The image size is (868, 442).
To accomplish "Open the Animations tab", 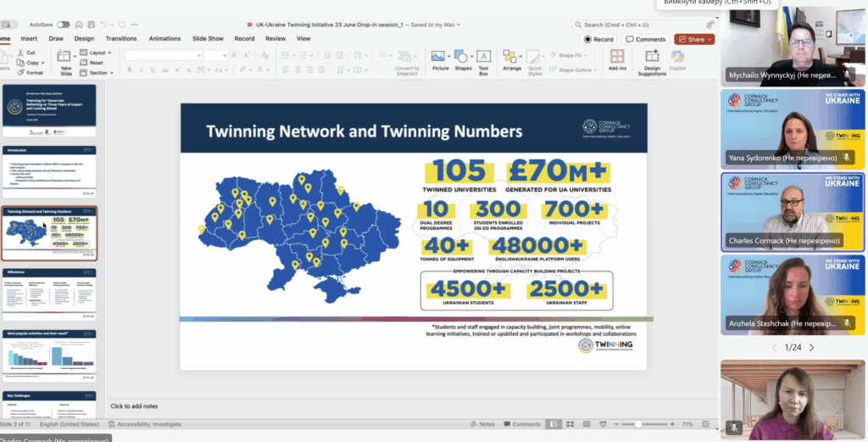I will [x=165, y=39].
